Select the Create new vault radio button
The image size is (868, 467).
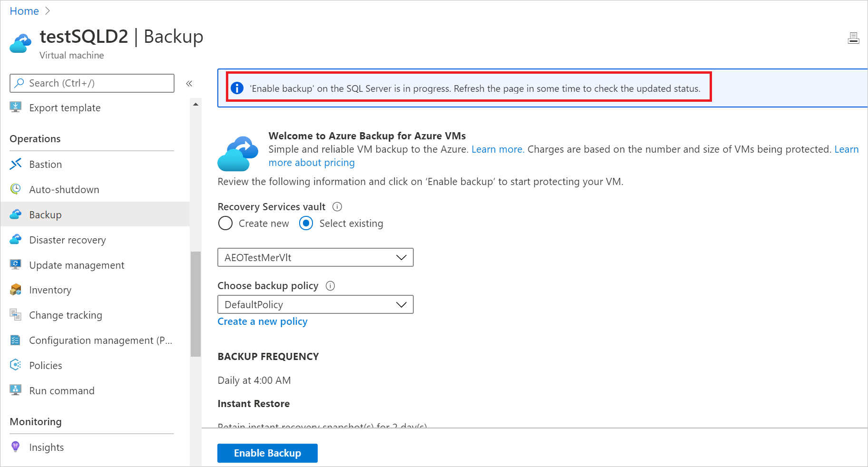(x=225, y=223)
